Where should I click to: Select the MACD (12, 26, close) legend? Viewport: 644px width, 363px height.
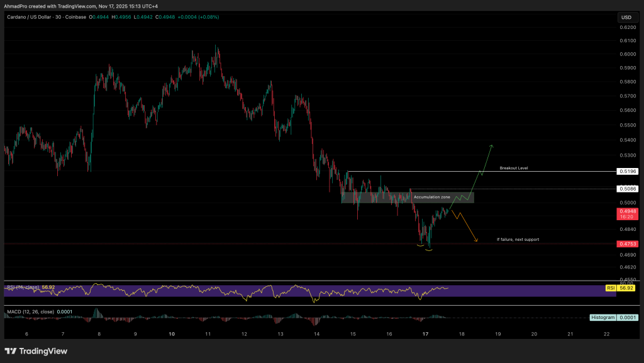pos(29,311)
